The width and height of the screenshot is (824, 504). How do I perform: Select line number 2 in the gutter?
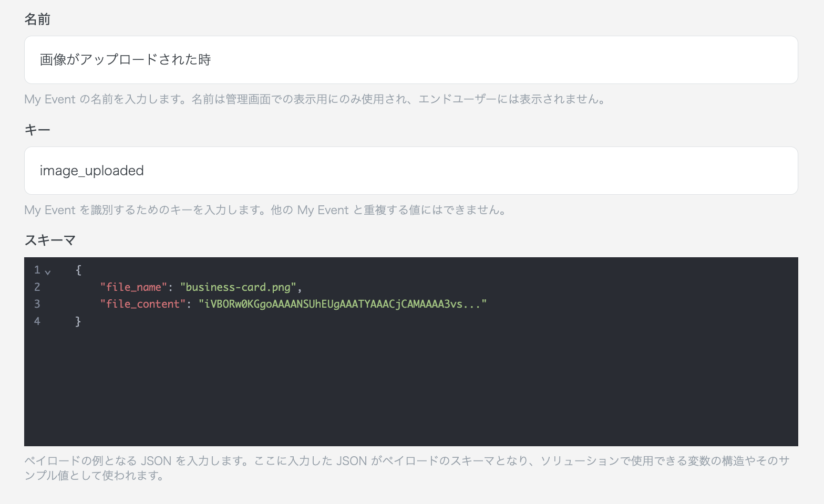point(37,287)
